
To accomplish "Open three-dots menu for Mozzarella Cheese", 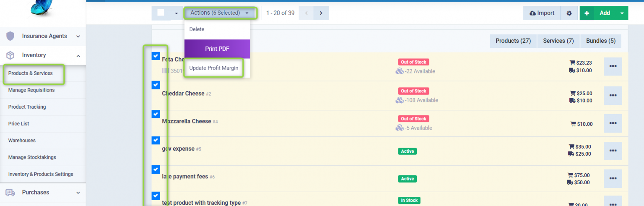I will [613, 123].
